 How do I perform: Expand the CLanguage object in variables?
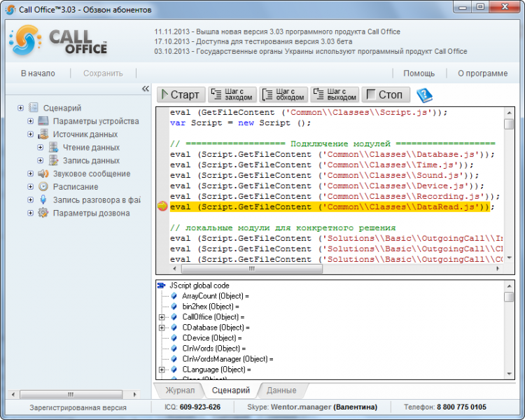coord(162,370)
